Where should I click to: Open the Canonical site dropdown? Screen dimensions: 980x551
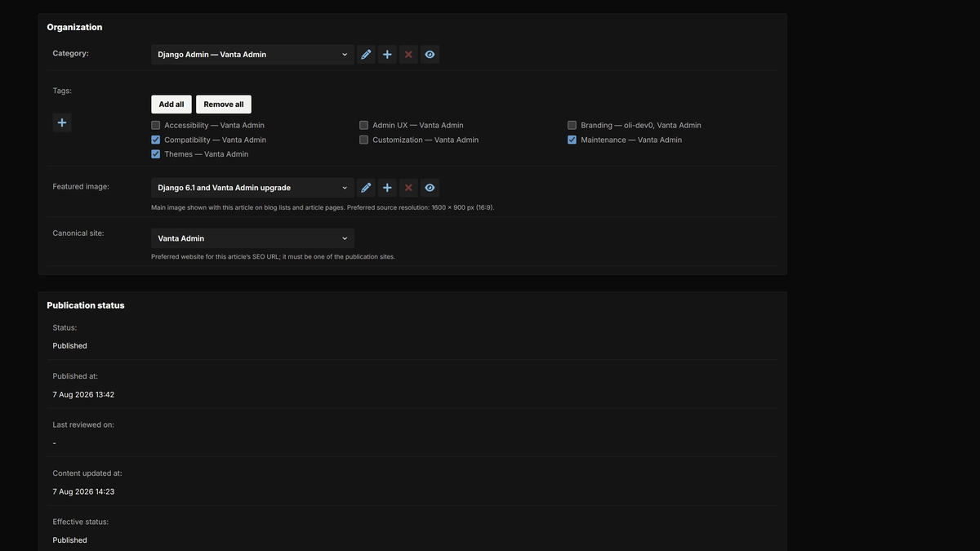(x=252, y=238)
